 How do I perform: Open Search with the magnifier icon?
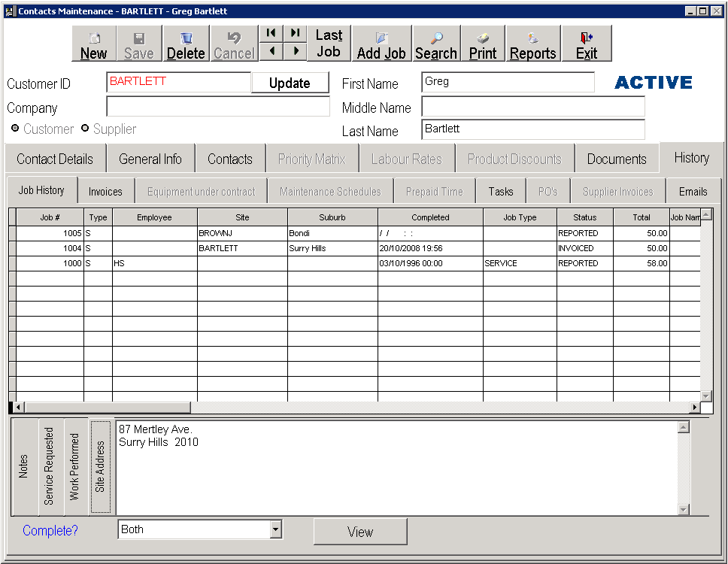tap(436, 44)
